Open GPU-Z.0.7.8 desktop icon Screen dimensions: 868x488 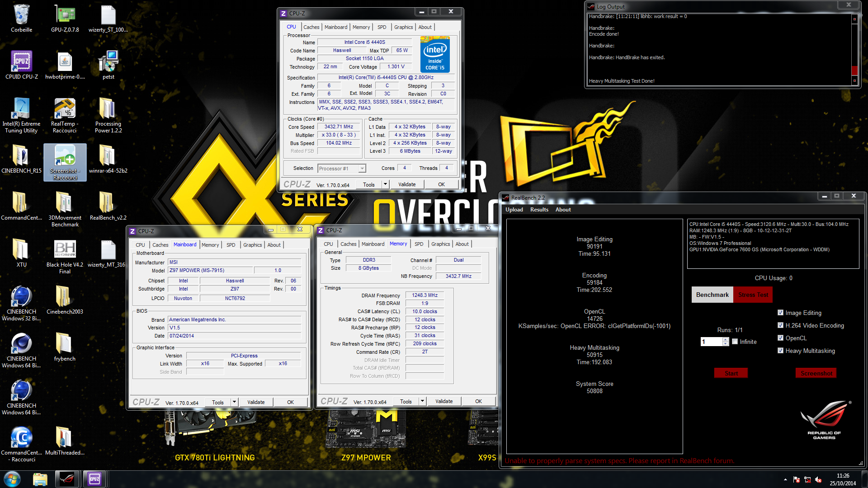[x=65, y=18]
